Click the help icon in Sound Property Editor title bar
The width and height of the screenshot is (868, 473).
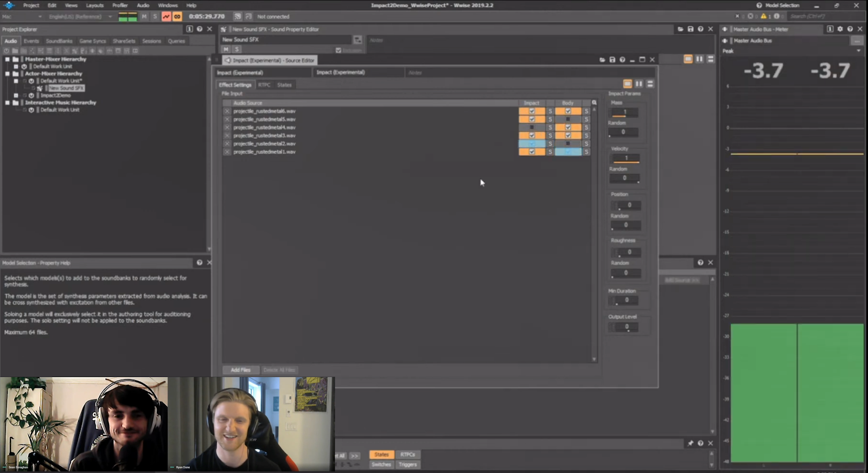tap(700, 29)
